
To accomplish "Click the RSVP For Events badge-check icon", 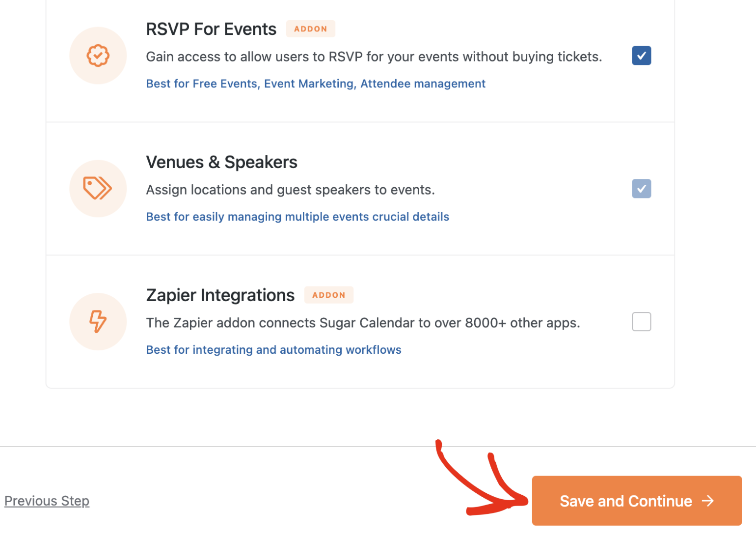I will click(98, 56).
